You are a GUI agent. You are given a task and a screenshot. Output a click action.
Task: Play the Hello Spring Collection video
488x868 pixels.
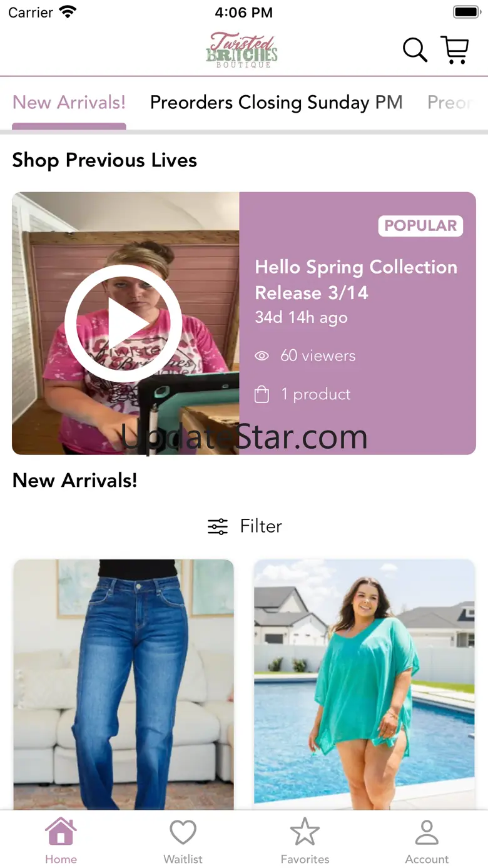pos(123,324)
